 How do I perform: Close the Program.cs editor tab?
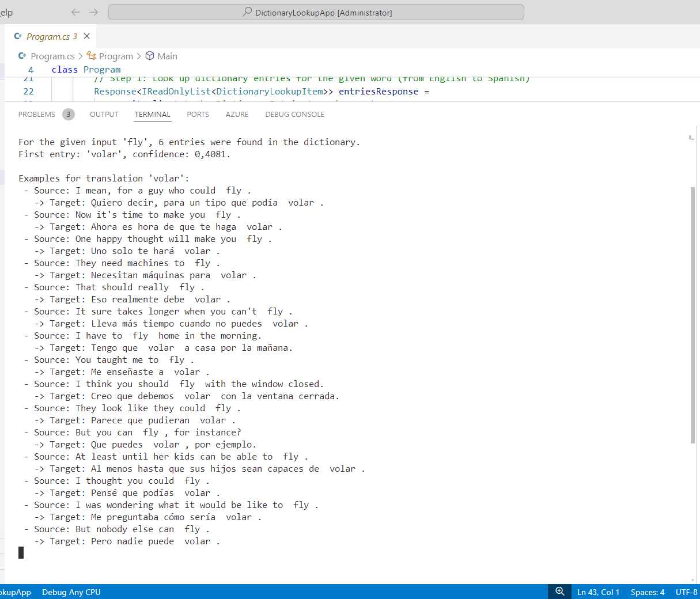click(x=86, y=36)
